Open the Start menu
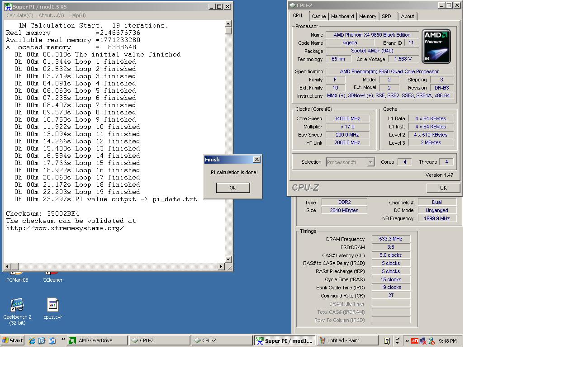 tap(12, 340)
